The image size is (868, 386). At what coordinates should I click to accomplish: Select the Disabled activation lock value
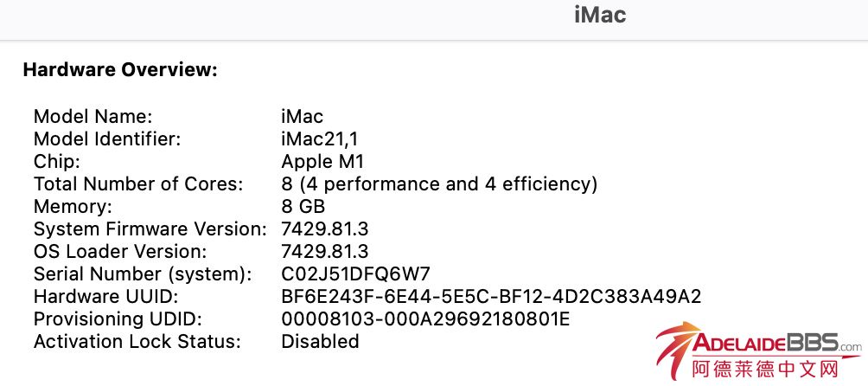(320, 341)
